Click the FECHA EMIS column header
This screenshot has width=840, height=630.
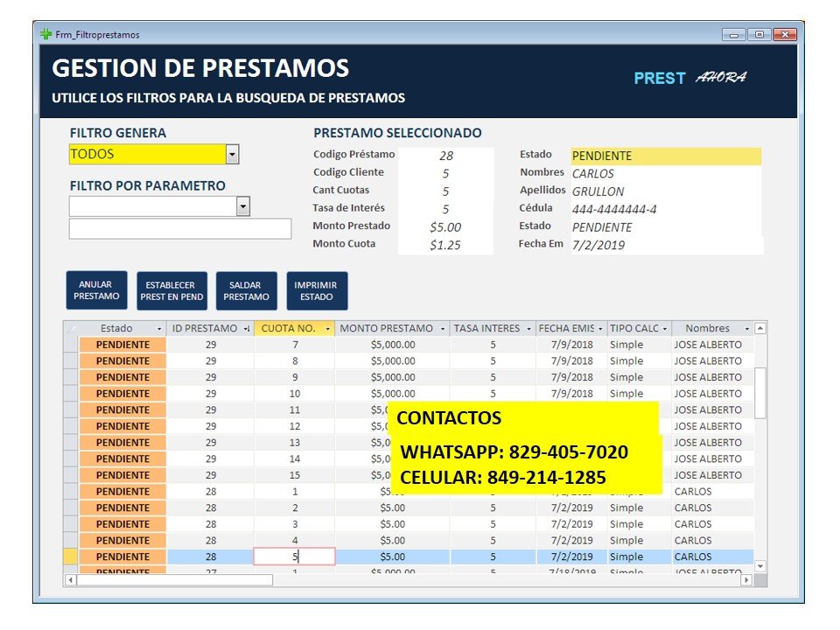[x=566, y=328]
